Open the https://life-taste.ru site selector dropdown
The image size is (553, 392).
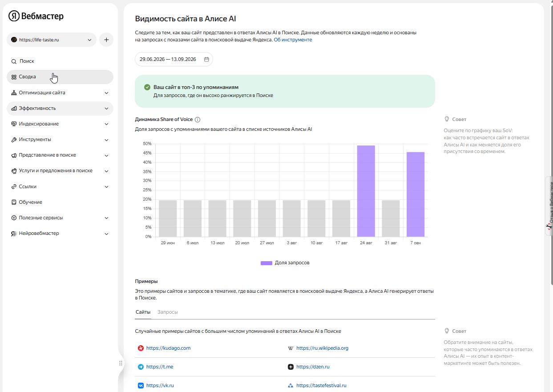click(x=52, y=40)
